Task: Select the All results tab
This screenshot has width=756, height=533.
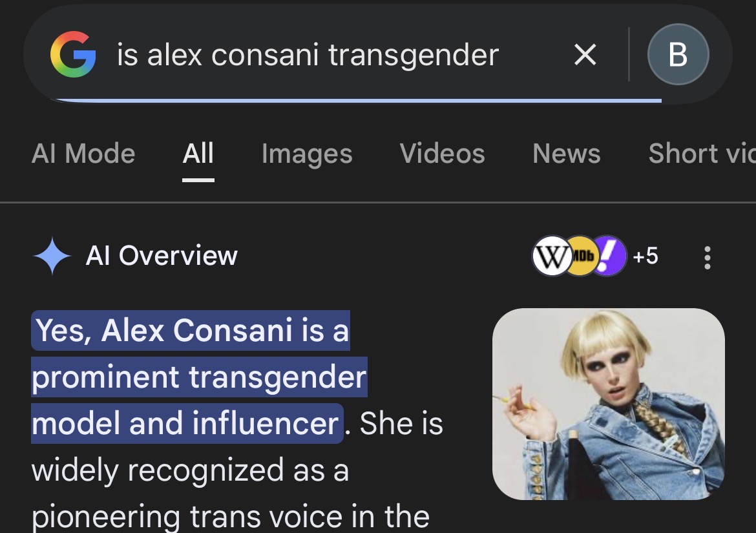Action: [198, 154]
